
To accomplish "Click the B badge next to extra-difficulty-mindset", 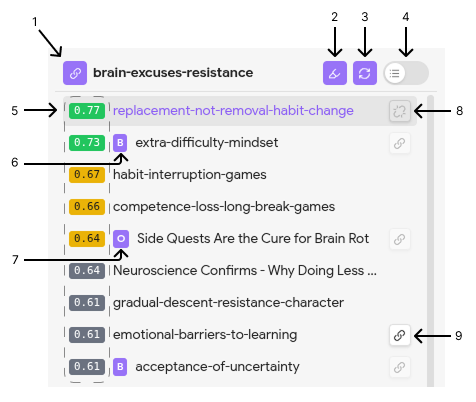I will tap(120, 143).
